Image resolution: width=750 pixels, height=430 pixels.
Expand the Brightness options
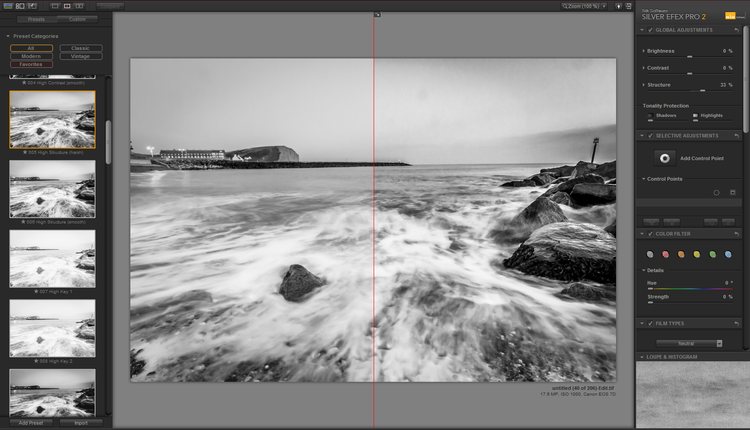643,51
